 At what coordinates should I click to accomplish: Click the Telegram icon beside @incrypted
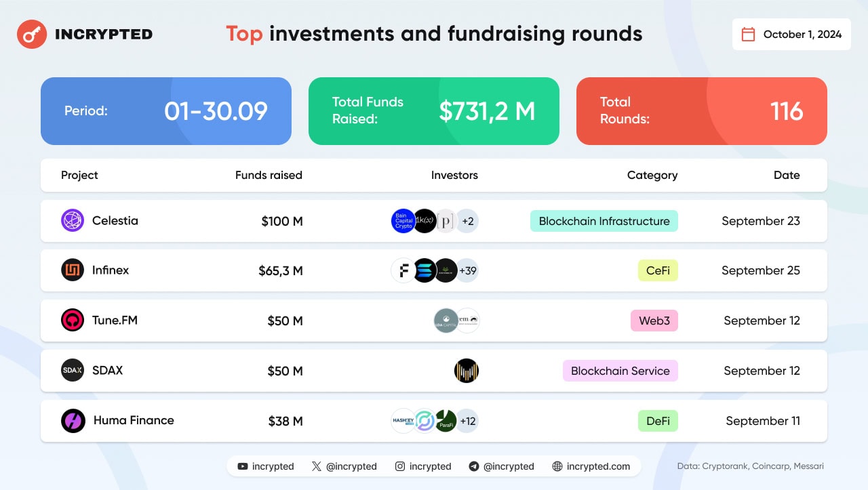pyautogui.click(x=474, y=466)
